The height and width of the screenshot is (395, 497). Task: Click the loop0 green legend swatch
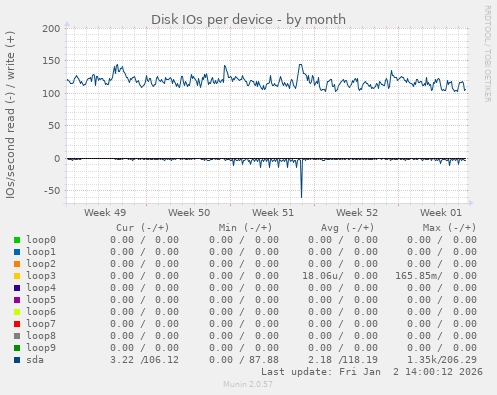17,240
